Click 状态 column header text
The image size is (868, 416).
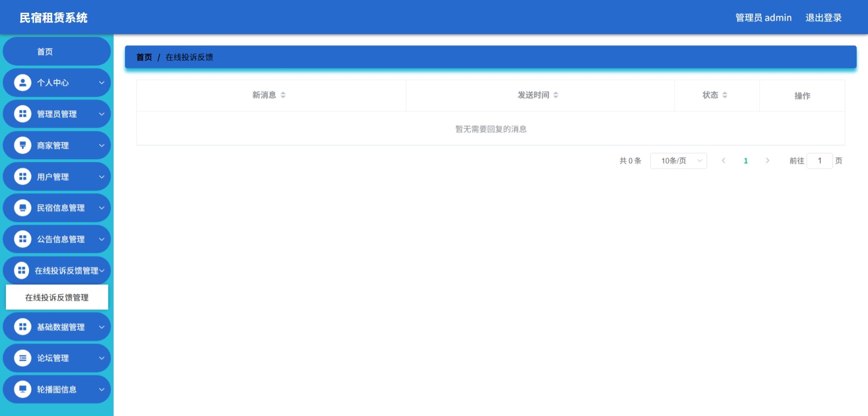click(710, 95)
